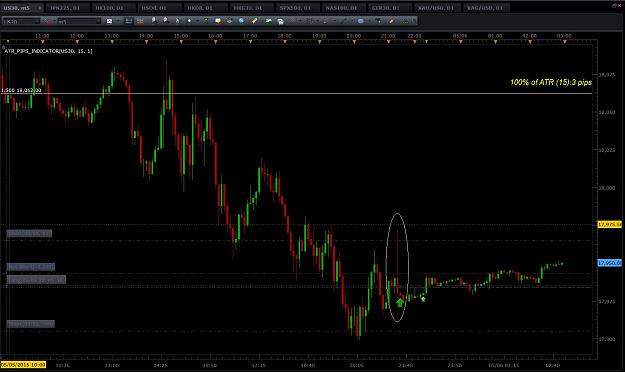Image resolution: width=625 pixels, height=372 pixels.
Task: Open the US30 instrument dropdown in toolbar
Action: pyautogui.click(x=22, y=21)
